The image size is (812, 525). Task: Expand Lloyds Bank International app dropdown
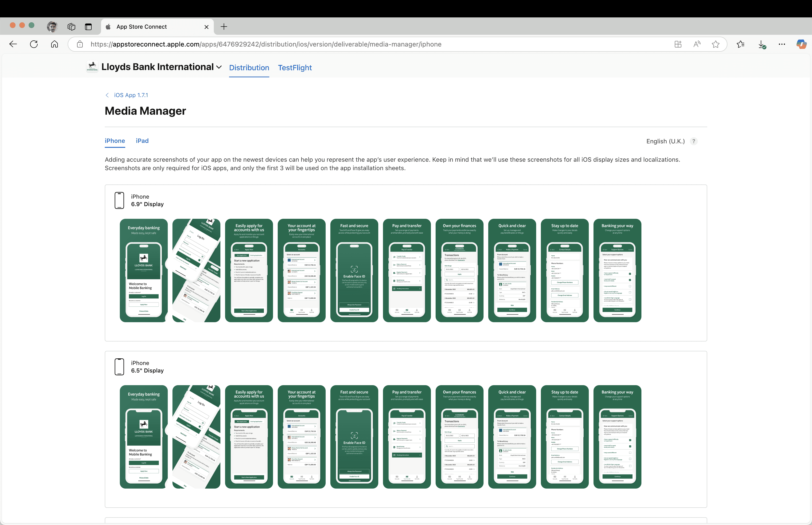(x=219, y=67)
